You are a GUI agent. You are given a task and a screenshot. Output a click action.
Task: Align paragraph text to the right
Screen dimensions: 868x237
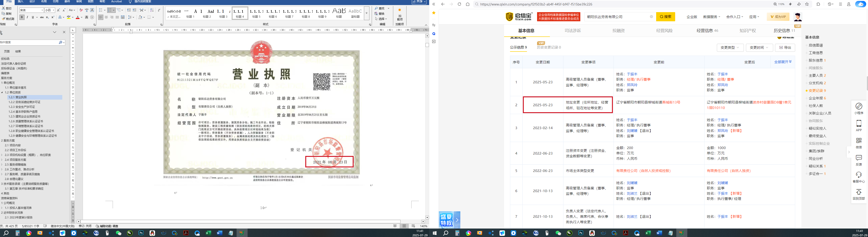click(x=112, y=17)
